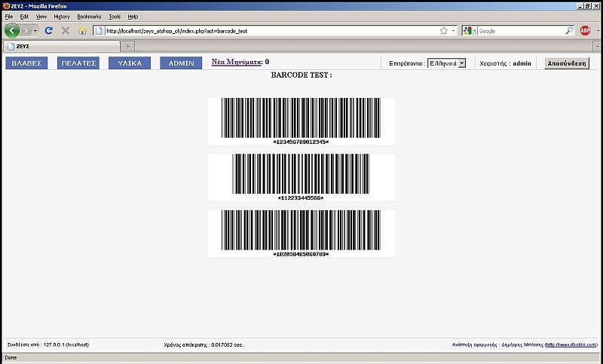Go to the Home page icon
This screenshot has height=364, width=603.
coord(82,31)
